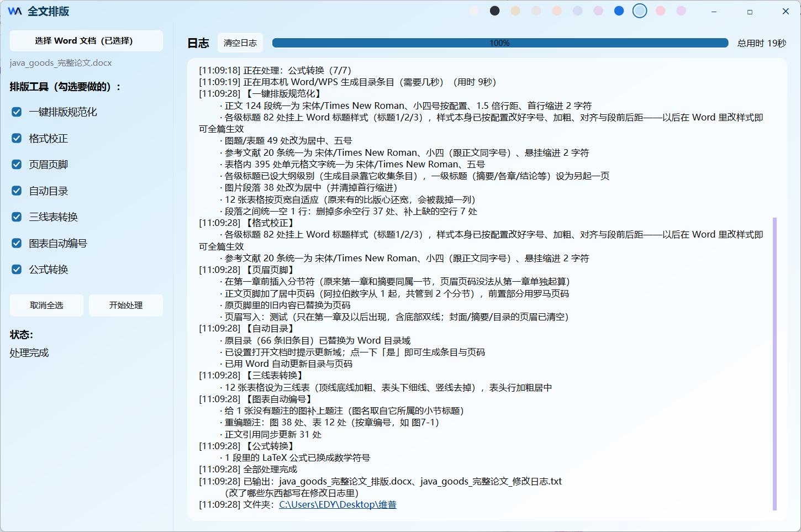Toggle the 页眉页脚 checkbox
The height and width of the screenshot is (532, 801).
[17, 165]
